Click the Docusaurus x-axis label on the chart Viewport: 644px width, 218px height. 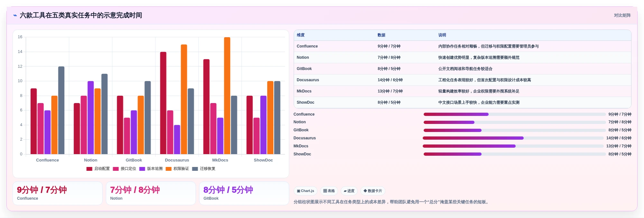click(x=177, y=160)
